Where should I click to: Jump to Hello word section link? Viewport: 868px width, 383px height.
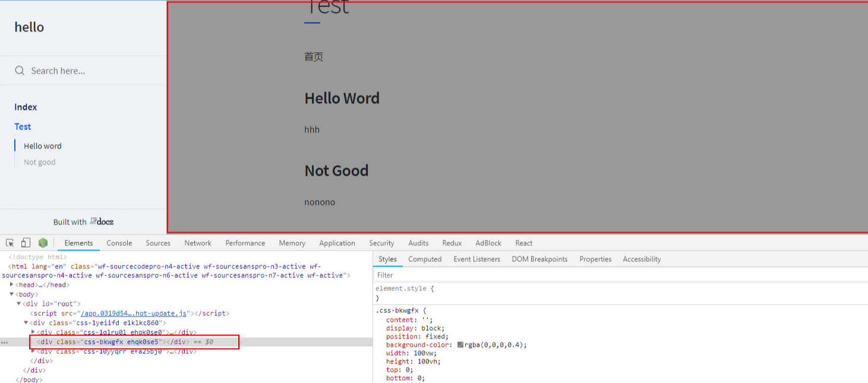click(x=43, y=146)
